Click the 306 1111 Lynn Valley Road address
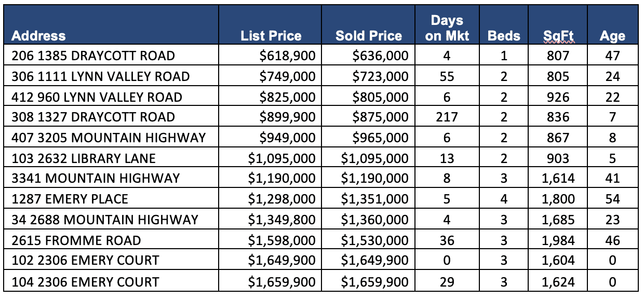The width and height of the screenshot is (644, 298). [101, 76]
